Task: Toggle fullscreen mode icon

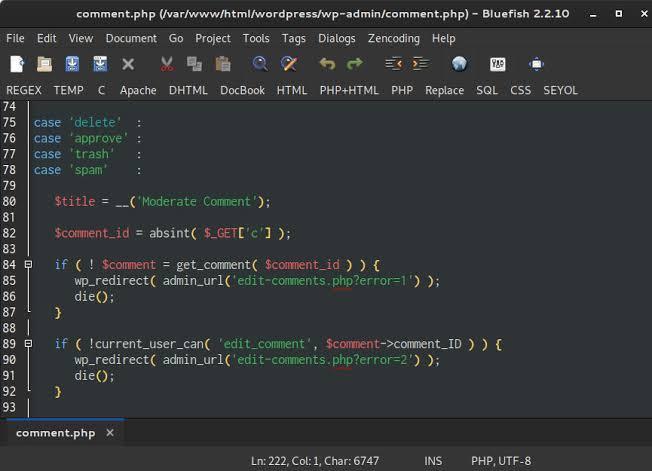Action: (536, 64)
